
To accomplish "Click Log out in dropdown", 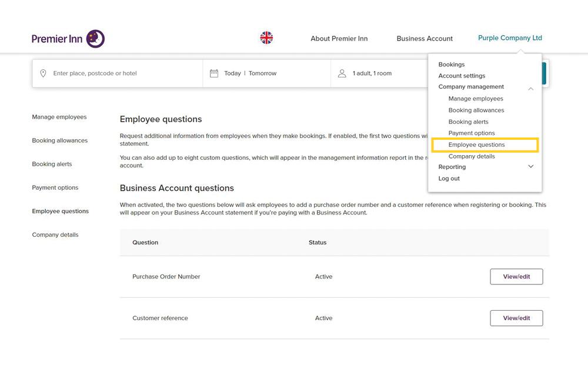I will tap(449, 178).
